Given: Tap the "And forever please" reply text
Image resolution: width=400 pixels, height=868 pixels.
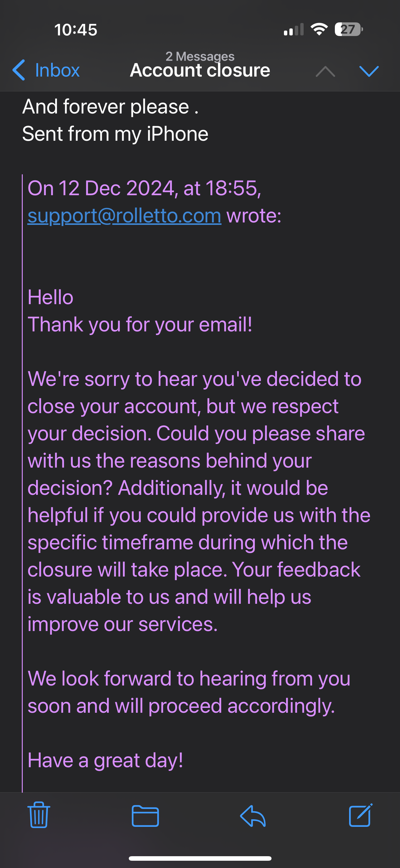Looking at the screenshot, I should tap(110, 107).
